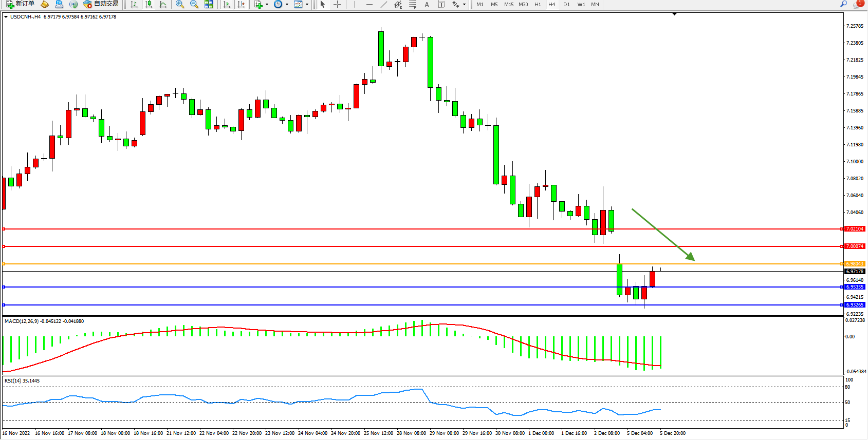Toggle auto-scroll chart to latest bar
This screenshot has height=440, width=868.
click(x=227, y=4)
